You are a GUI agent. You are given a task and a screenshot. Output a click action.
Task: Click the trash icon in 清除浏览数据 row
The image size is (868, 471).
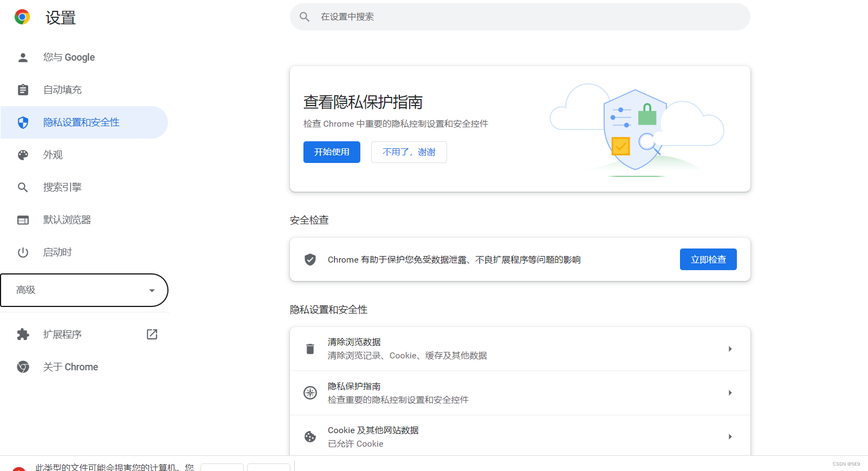point(310,349)
